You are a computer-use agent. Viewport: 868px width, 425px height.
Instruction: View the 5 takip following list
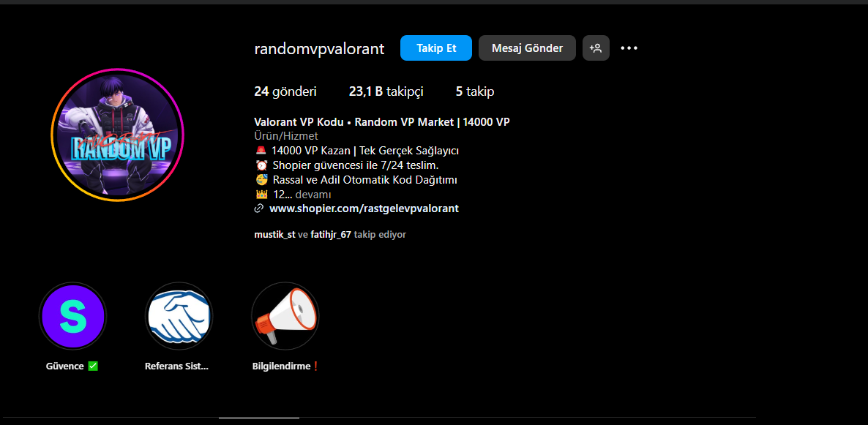coord(475,92)
